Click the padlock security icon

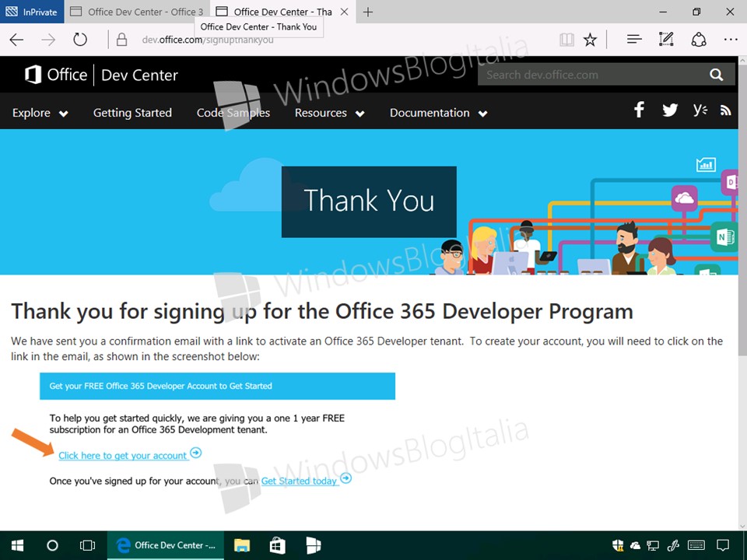121,40
